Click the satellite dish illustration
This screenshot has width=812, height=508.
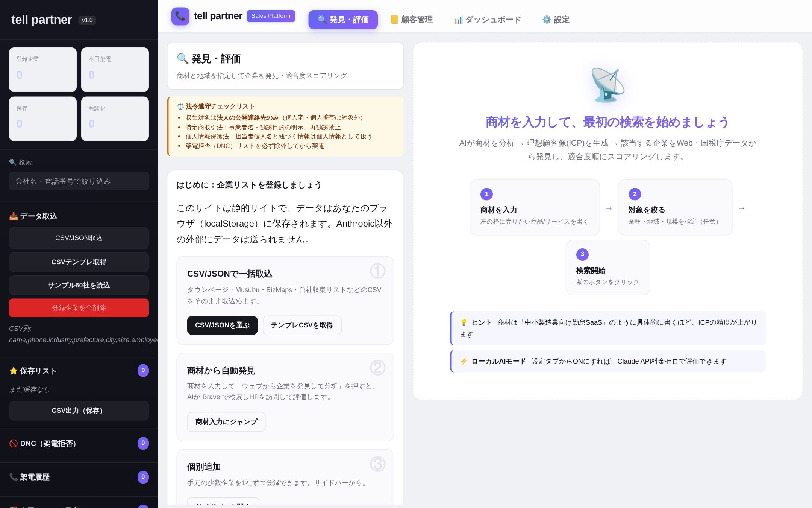click(x=607, y=85)
